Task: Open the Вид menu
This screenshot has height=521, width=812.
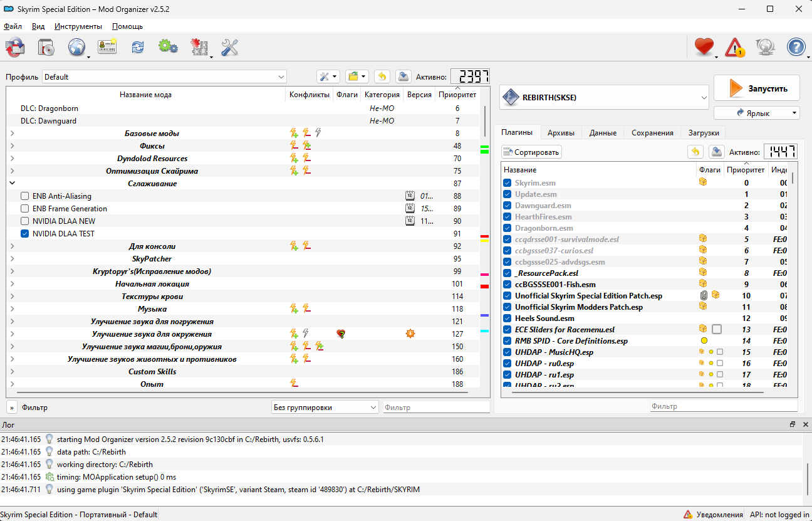Action: (x=38, y=26)
